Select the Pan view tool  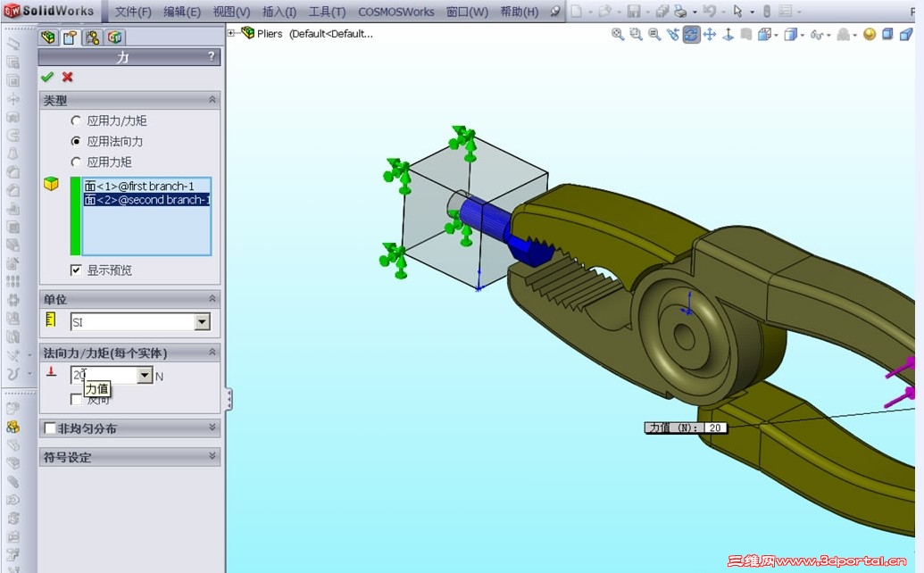coord(710,34)
